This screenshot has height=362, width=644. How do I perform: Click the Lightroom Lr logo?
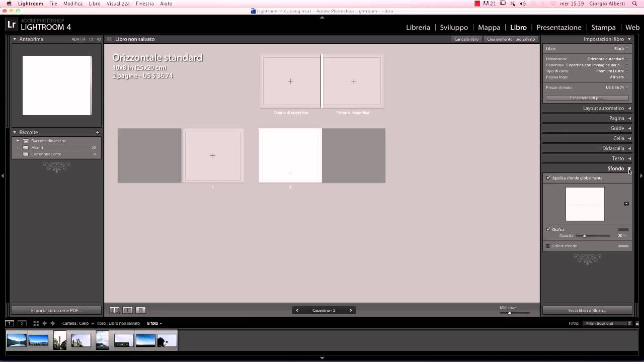point(12,25)
